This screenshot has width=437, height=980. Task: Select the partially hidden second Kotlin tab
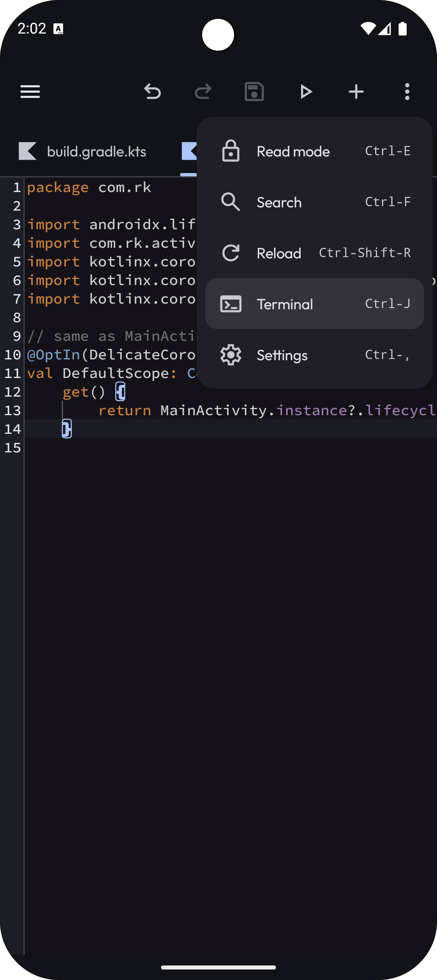tap(189, 151)
